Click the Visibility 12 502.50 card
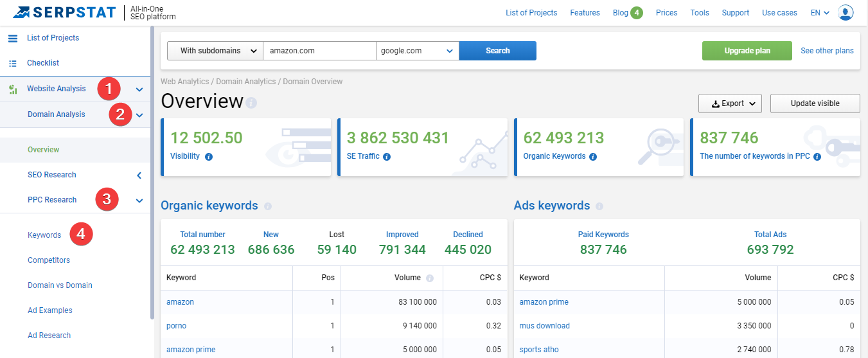Viewport: 868px width, 358px height. 245,147
